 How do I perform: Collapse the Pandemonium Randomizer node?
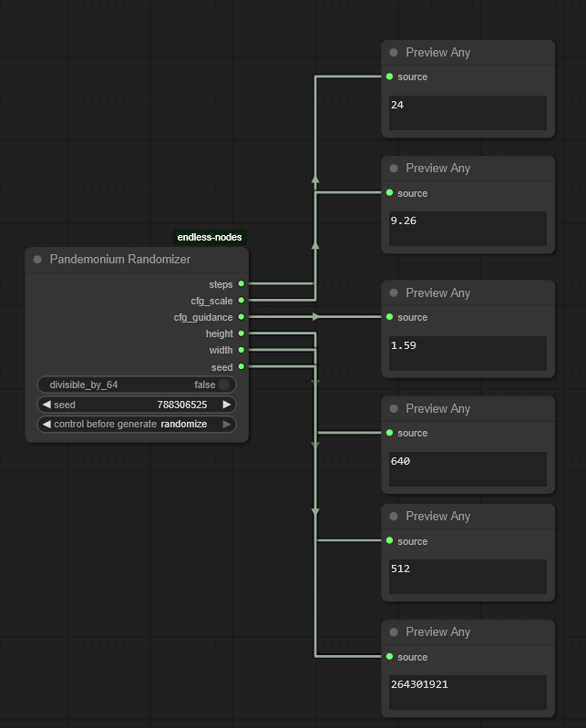click(x=37, y=260)
